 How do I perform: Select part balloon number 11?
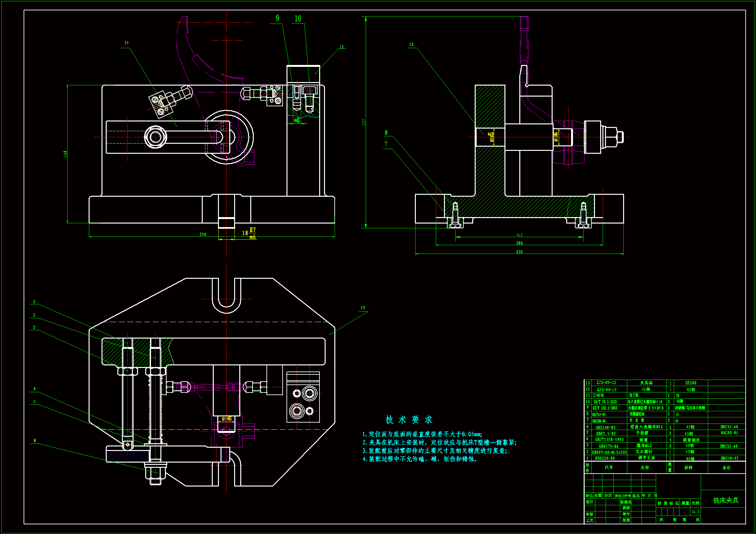point(341,47)
